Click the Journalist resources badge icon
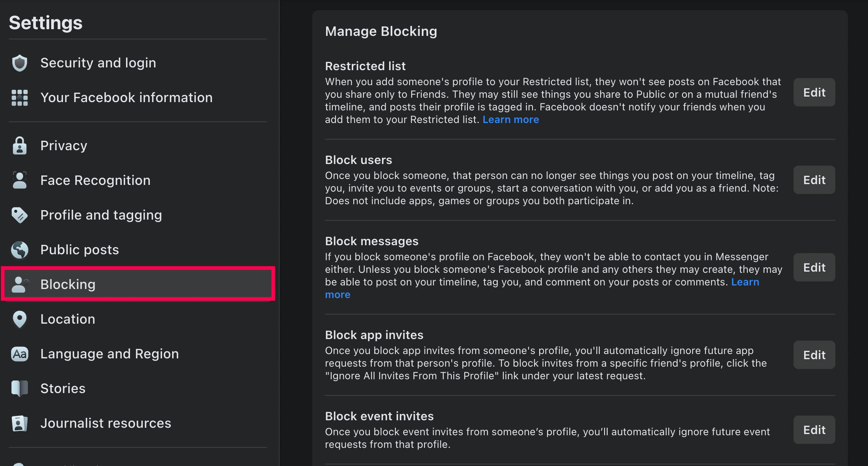 point(20,423)
